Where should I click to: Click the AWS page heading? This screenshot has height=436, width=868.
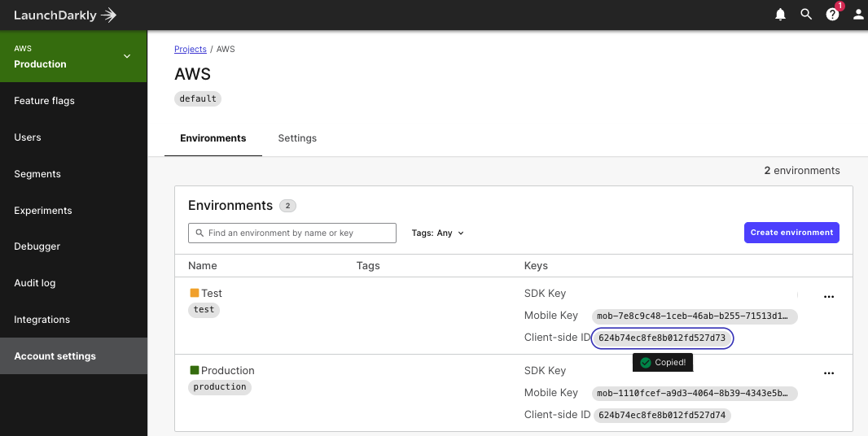tap(193, 74)
